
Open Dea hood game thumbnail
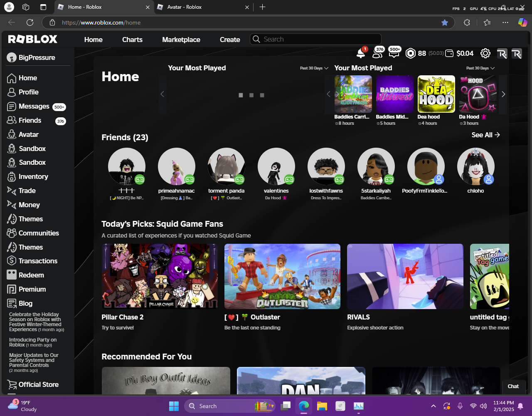pyautogui.click(x=436, y=94)
